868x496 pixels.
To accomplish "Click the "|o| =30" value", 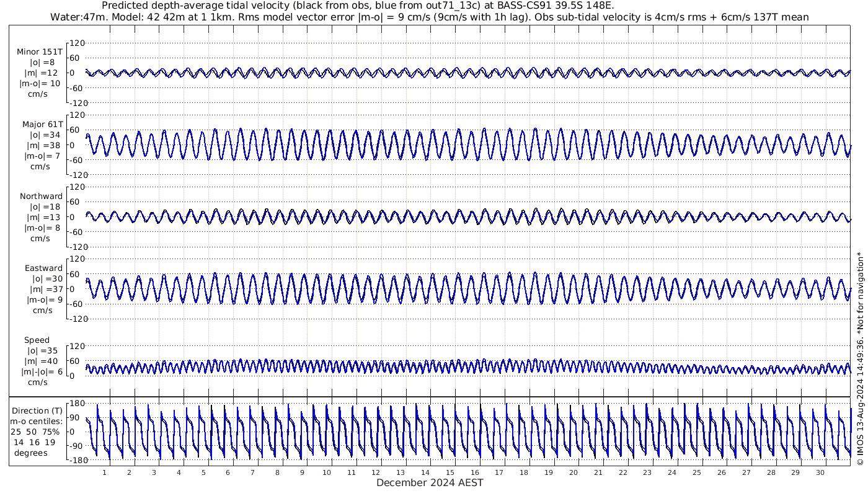I will 46,279.
